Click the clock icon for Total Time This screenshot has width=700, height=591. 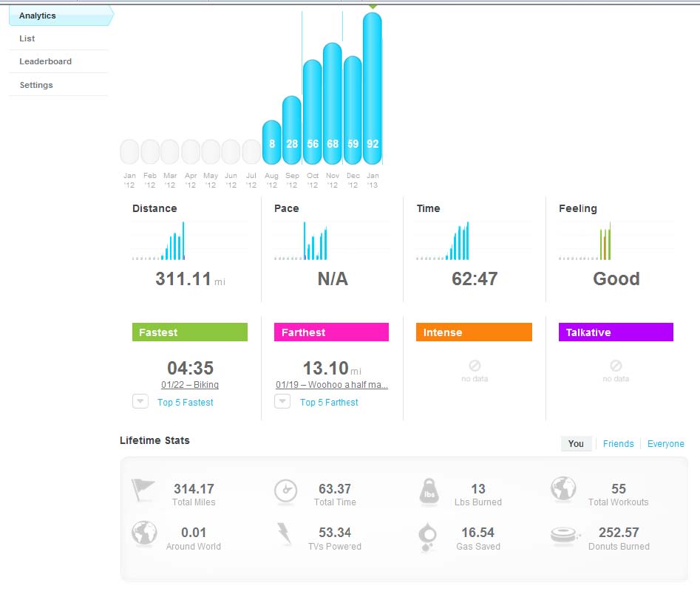point(286,491)
